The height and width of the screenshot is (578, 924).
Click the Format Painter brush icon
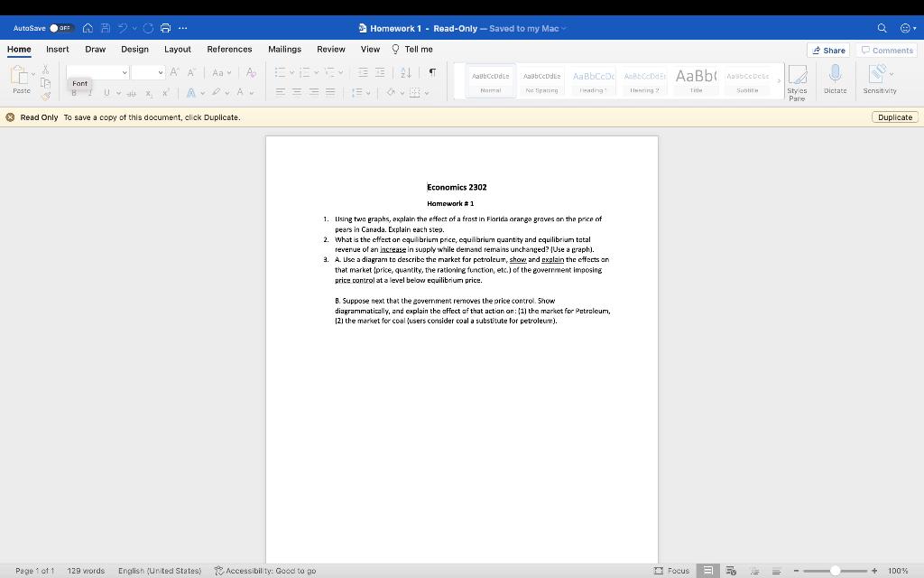[x=45, y=96]
